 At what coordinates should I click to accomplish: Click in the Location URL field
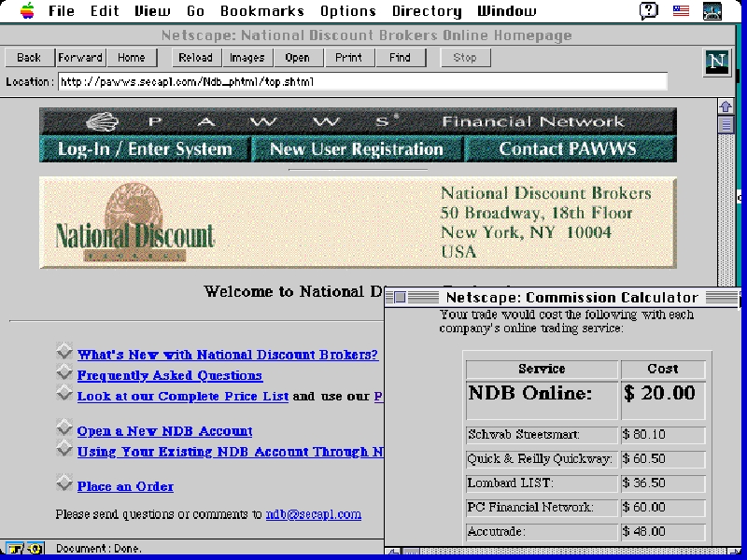click(x=362, y=81)
